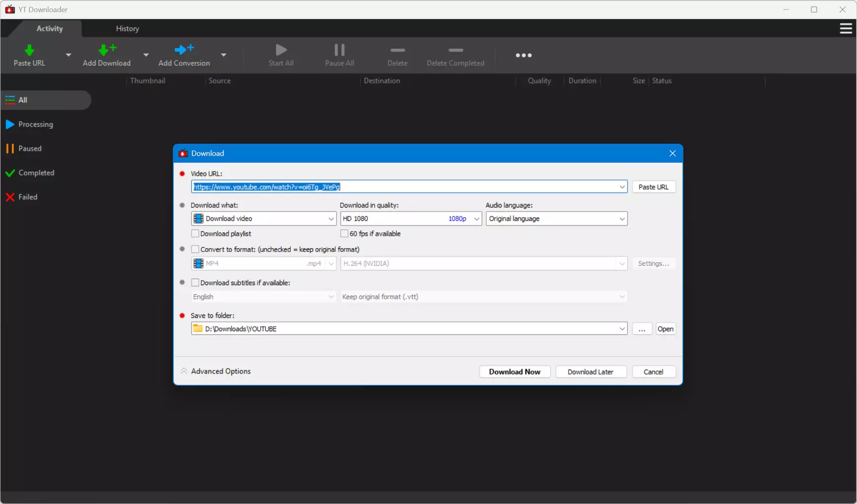Click the Pause All icon
857x504 pixels.
pos(340,49)
